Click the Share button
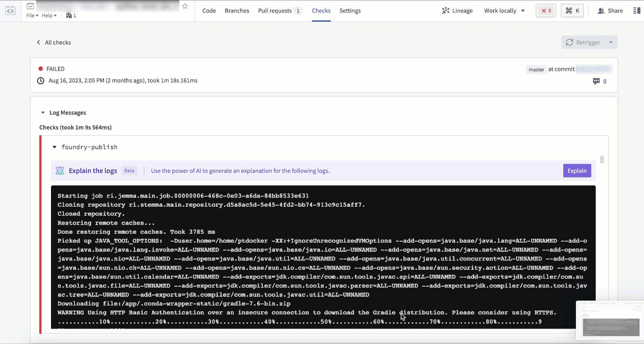The height and width of the screenshot is (344, 644). pos(610,11)
